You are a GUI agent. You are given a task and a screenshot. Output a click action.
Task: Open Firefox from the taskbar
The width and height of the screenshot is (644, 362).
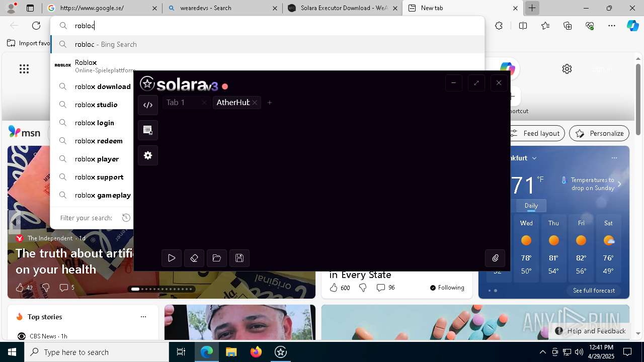pos(256,352)
